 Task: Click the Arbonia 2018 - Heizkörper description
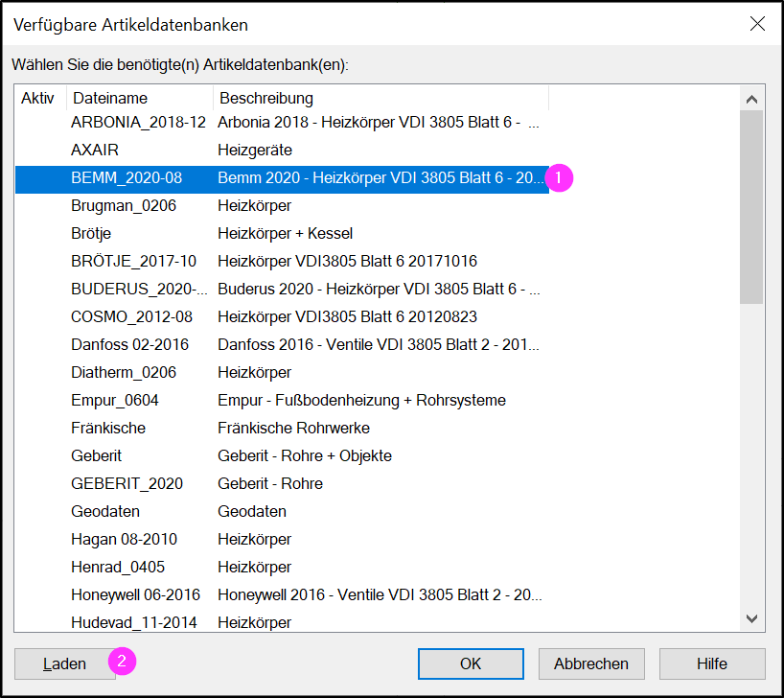pos(379,122)
